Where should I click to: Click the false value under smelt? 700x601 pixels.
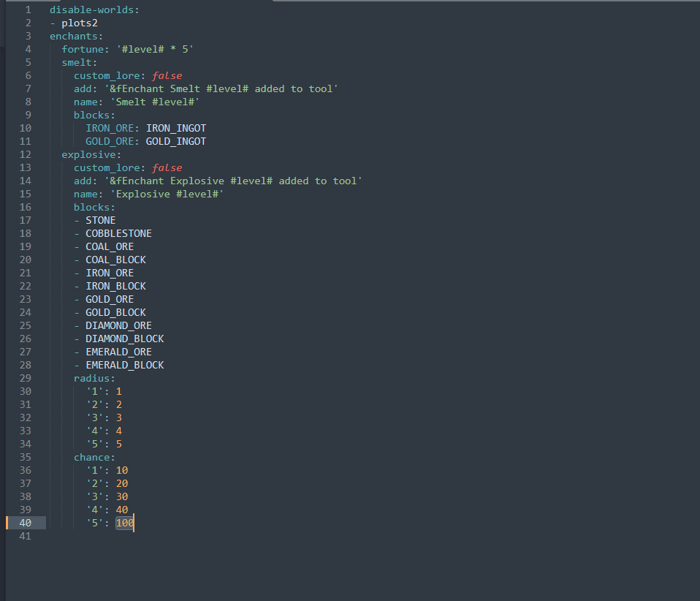tap(167, 75)
